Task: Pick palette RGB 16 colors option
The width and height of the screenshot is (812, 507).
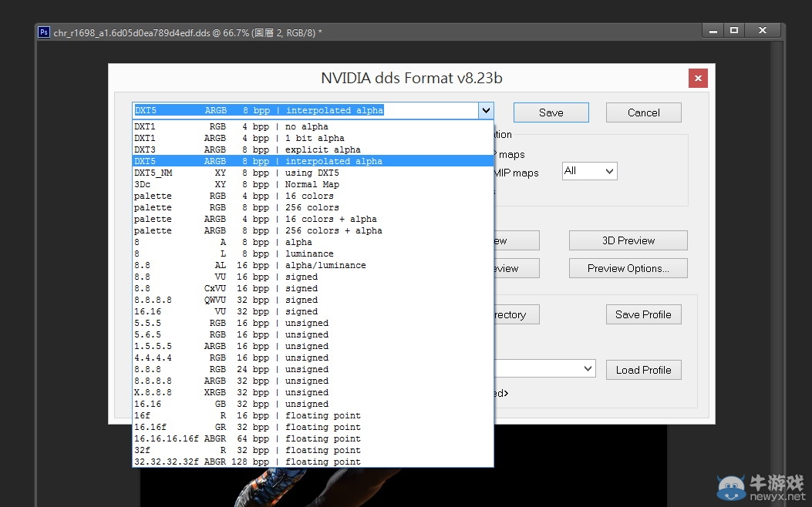Action: pyautogui.click(x=313, y=196)
